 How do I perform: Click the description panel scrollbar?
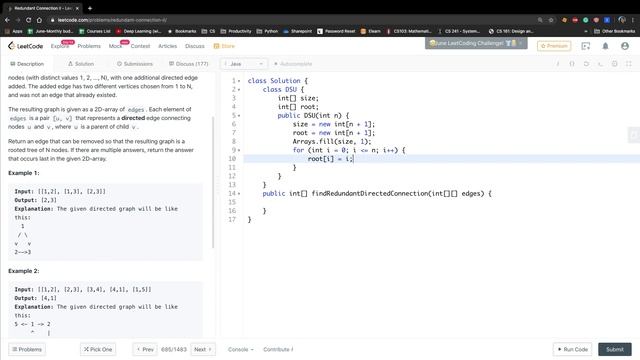(x=213, y=182)
